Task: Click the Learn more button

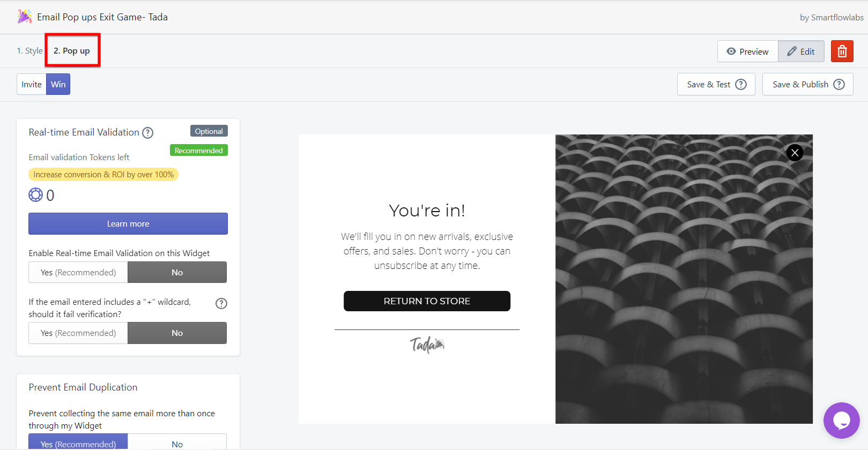Action: coord(128,223)
